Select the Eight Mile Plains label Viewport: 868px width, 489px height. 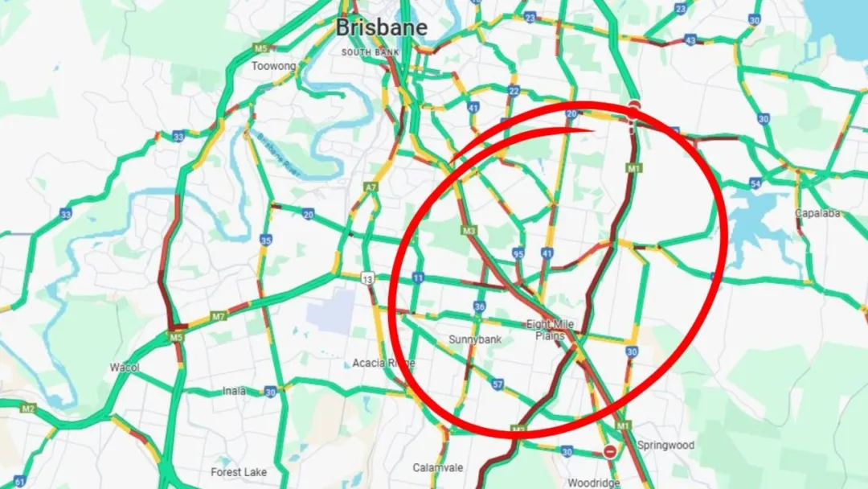click(550, 330)
